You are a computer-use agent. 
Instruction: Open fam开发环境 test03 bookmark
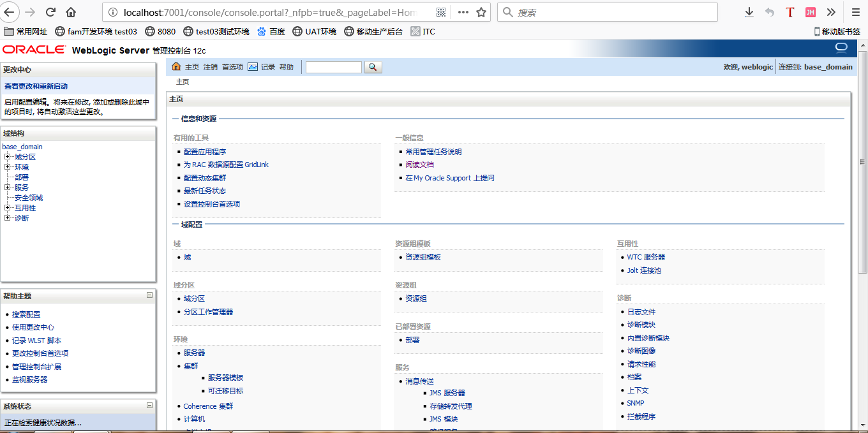coord(96,31)
